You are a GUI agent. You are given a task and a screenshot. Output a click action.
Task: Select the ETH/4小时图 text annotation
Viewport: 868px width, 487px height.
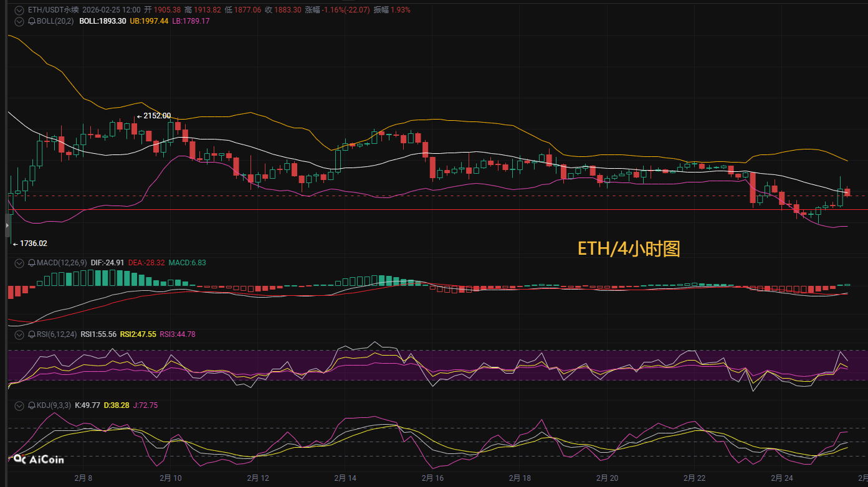(x=628, y=249)
